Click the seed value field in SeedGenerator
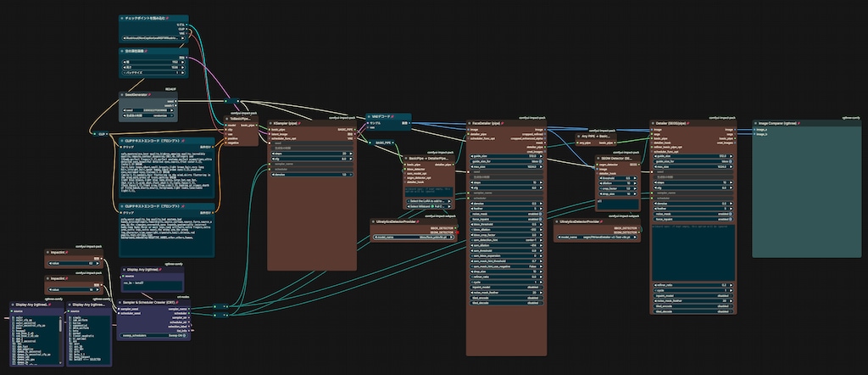 [148, 109]
